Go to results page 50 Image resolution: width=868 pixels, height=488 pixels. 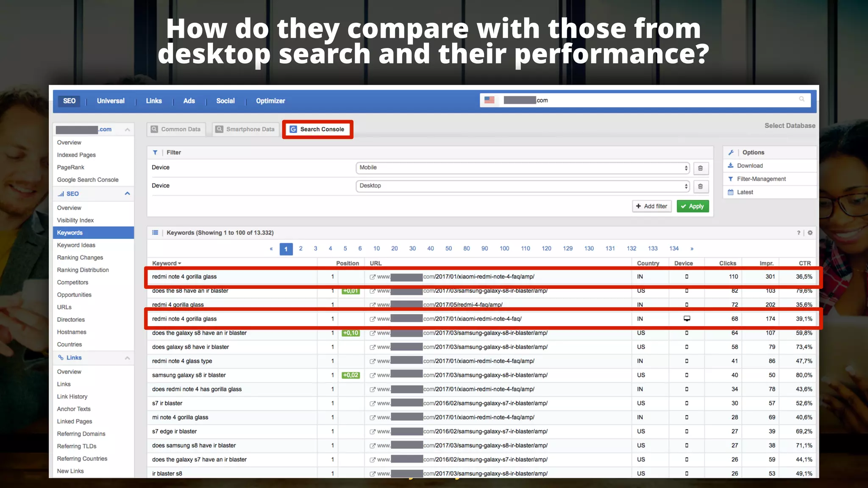point(448,249)
